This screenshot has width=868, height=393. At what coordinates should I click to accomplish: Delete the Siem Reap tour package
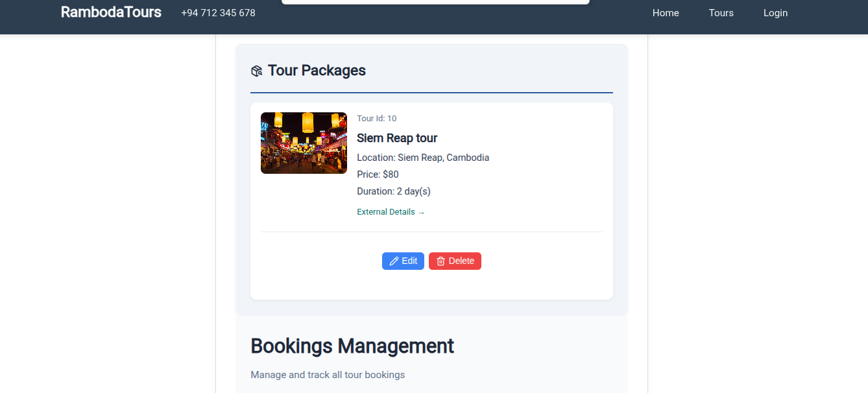pos(455,261)
